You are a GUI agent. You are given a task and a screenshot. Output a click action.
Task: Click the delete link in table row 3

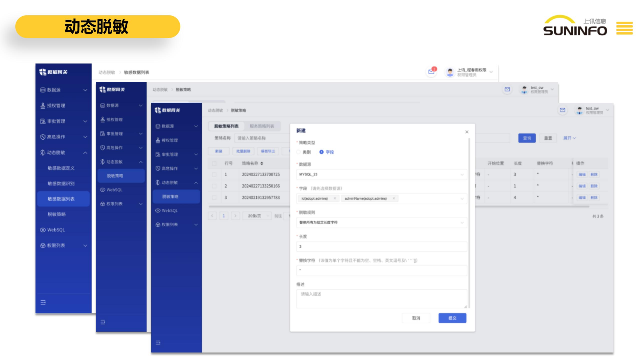click(594, 197)
